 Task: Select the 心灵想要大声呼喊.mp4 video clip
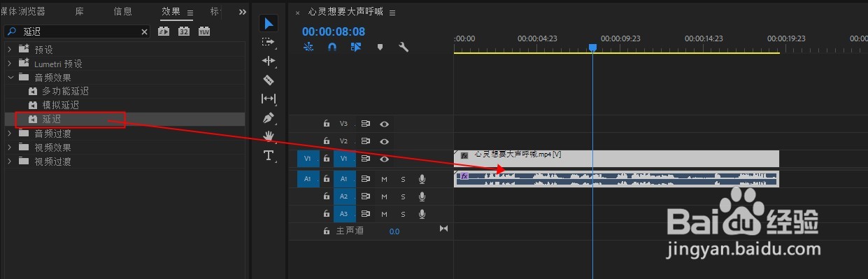click(x=616, y=158)
